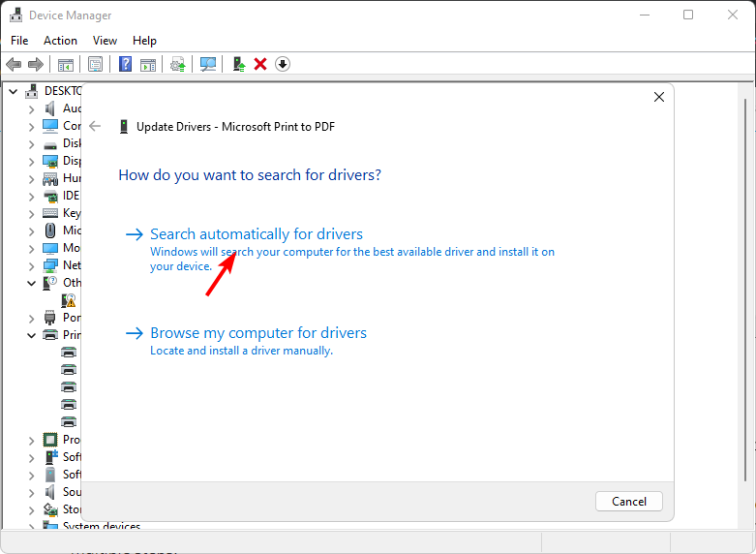Viewport: 756px width, 554px height.
Task: Select the Processors category chip icon
Action: pos(50,440)
